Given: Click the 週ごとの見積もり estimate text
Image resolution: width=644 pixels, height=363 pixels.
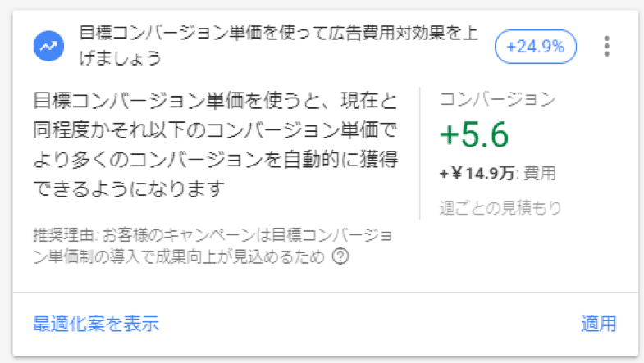Looking at the screenshot, I should click(x=500, y=207).
